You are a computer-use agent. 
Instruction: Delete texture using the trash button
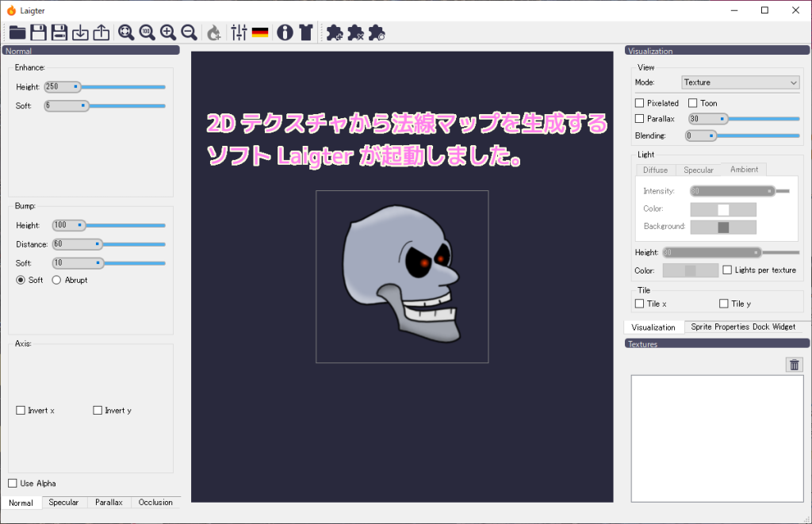tap(794, 364)
